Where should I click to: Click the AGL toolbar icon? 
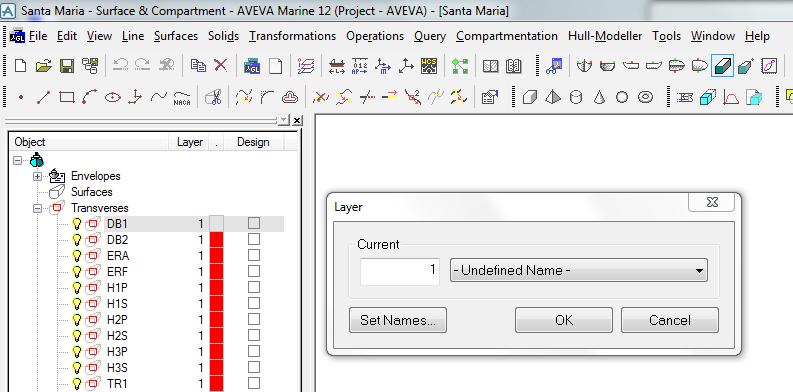click(252, 66)
